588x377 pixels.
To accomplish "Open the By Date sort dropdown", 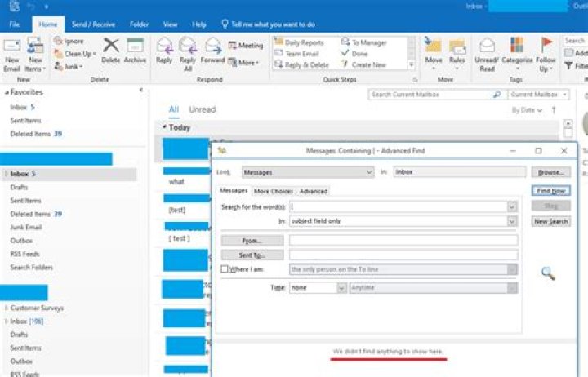I will tap(527, 110).
